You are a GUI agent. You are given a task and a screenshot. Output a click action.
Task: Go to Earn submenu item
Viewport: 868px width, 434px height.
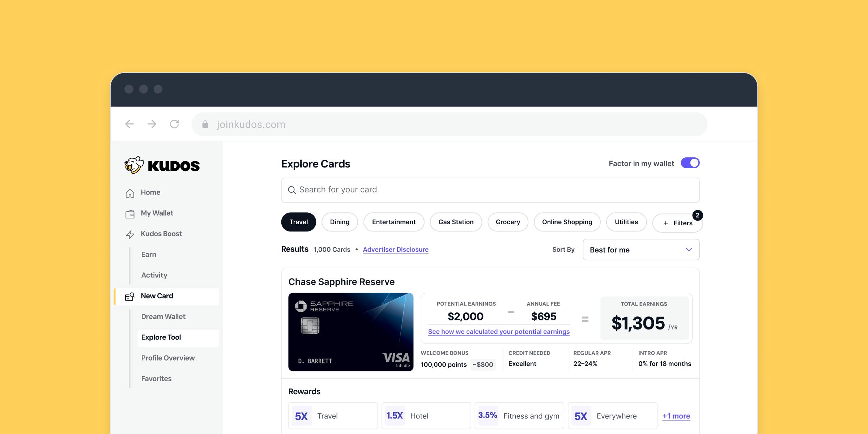coord(149,255)
